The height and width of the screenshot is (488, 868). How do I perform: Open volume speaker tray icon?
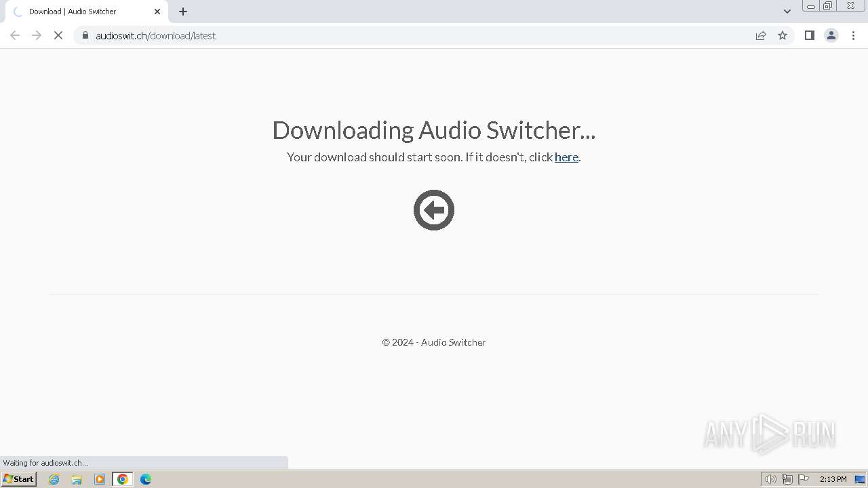tap(771, 479)
